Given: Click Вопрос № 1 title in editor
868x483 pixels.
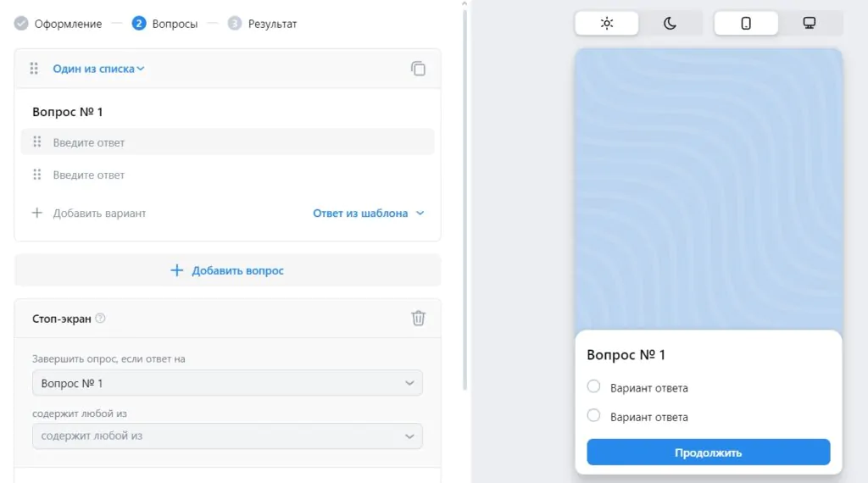Looking at the screenshot, I should pos(68,112).
